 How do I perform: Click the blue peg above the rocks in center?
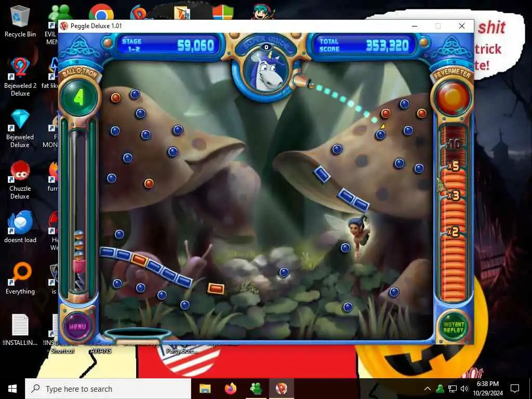[x=284, y=272]
